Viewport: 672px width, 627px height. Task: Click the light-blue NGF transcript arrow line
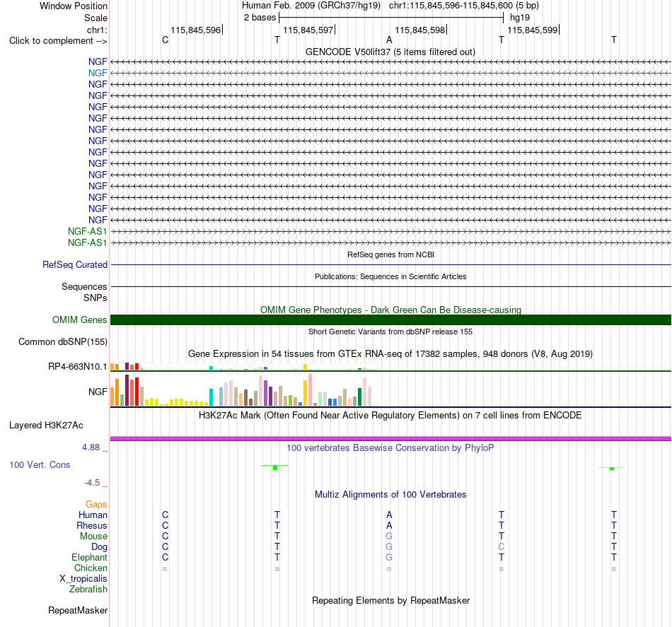pyautogui.click(x=390, y=74)
